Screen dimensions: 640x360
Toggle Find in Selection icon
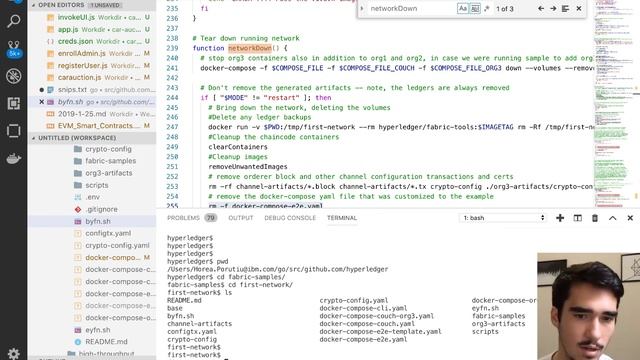[x=565, y=9]
